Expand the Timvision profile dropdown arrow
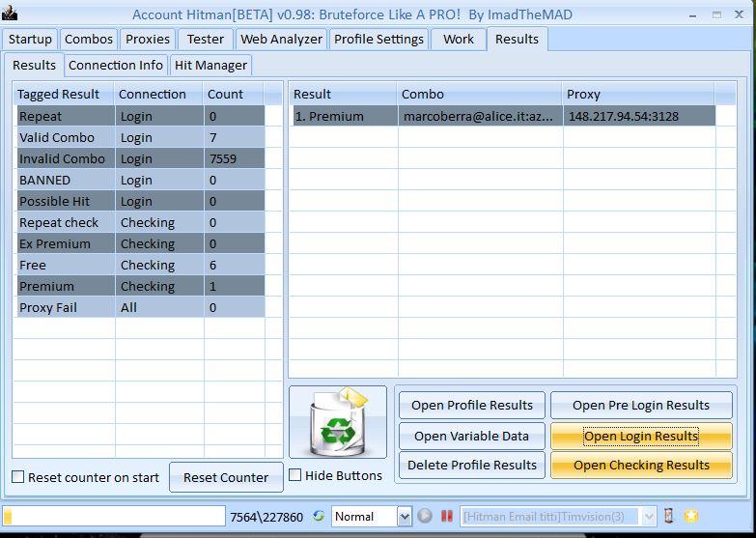 (649, 517)
